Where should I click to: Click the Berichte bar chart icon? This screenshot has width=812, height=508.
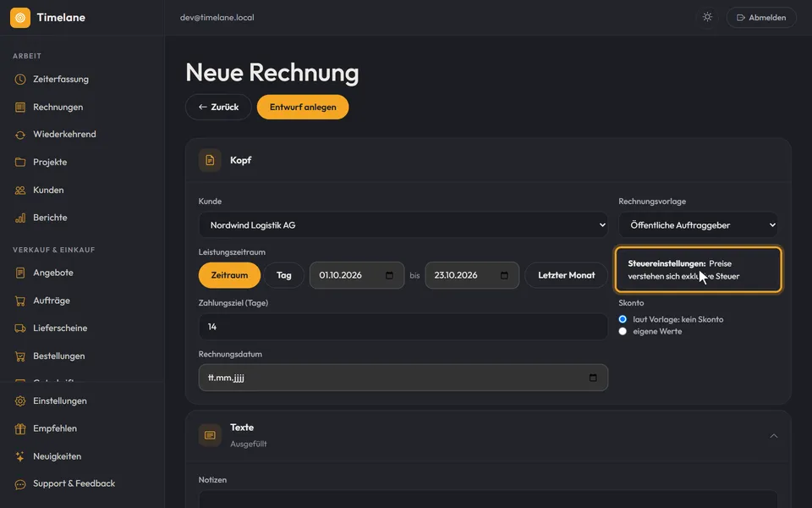click(x=20, y=218)
